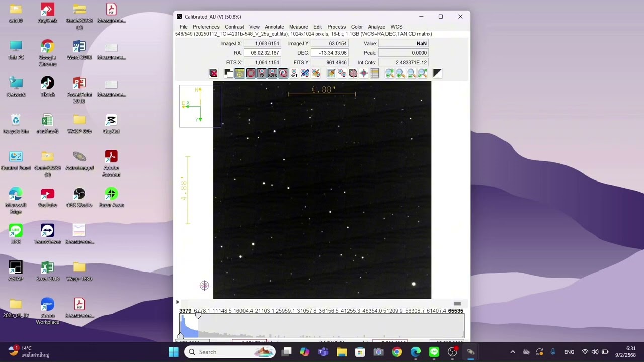Click the two-aperture toolbar icon
Screen dimensions: 644x362
point(342,73)
